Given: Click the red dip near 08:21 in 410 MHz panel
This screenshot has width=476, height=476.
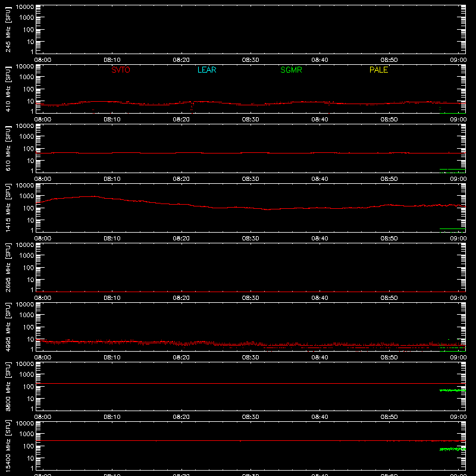Looking at the screenshot, I should 192,107.
